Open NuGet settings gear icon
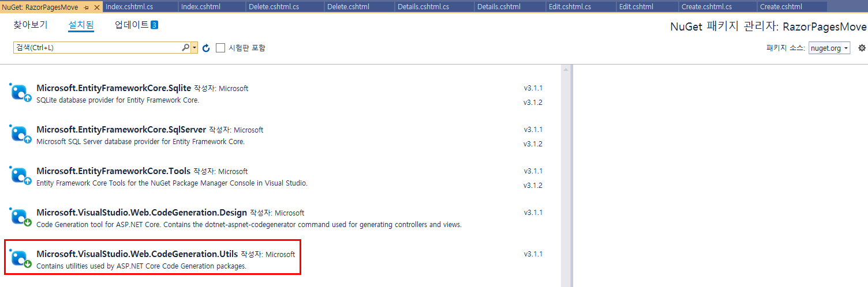868x287 pixels. pos(862,48)
